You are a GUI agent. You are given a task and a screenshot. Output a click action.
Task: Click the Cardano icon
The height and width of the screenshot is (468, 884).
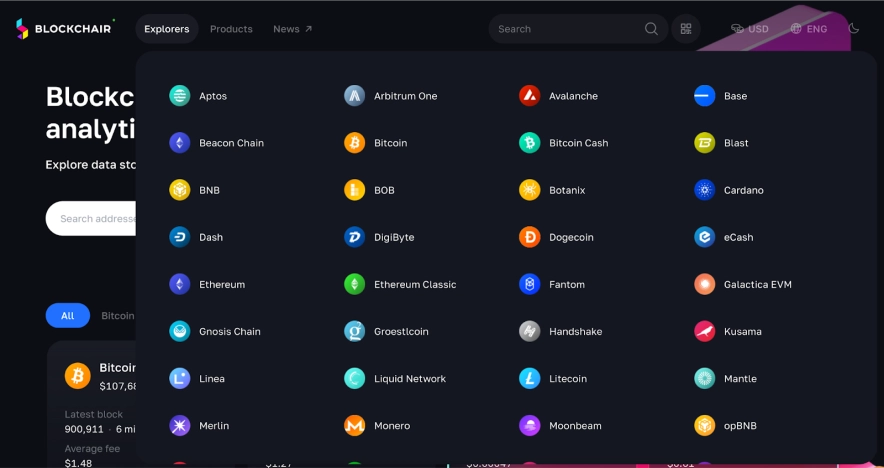tap(705, 190)
